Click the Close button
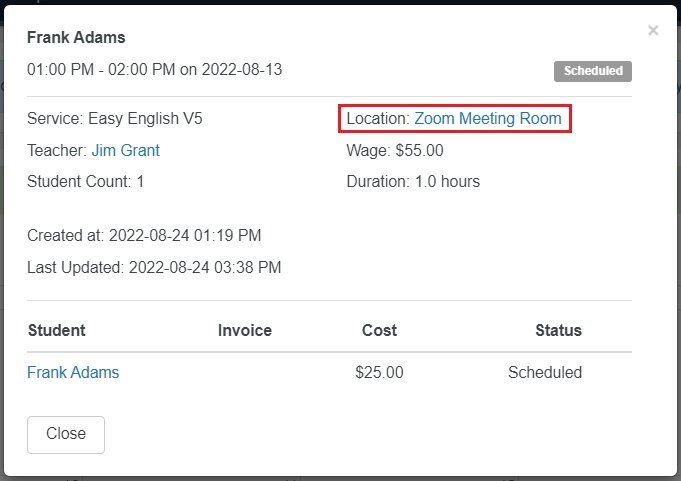 click(x=66, y=434)
